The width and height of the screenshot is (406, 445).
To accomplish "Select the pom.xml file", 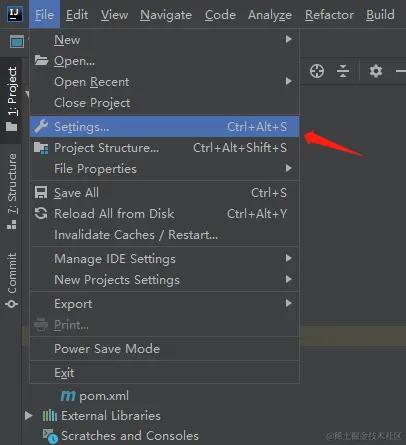I will [95, 396].
